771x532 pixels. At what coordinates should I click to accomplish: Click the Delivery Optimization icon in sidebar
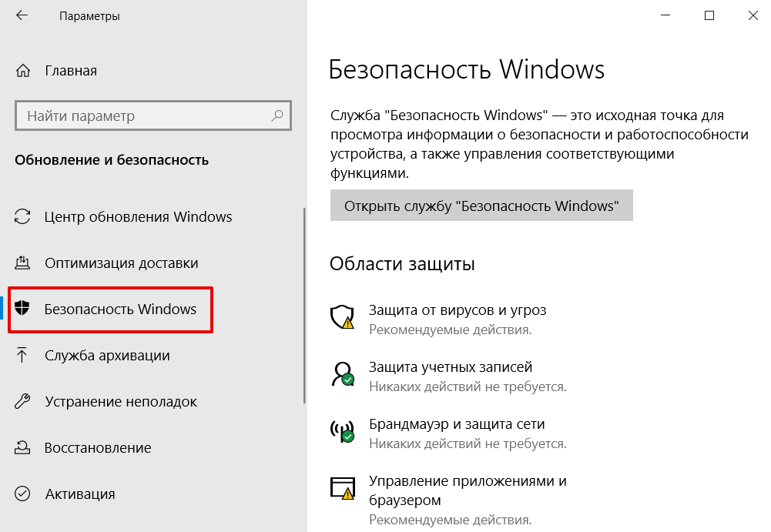pos(22,262)
